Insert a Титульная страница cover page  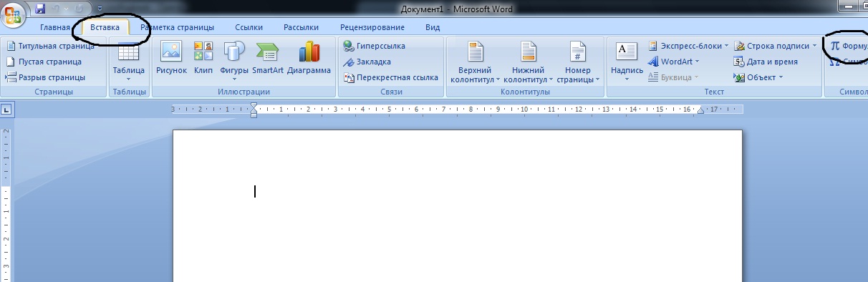(50, 46)
